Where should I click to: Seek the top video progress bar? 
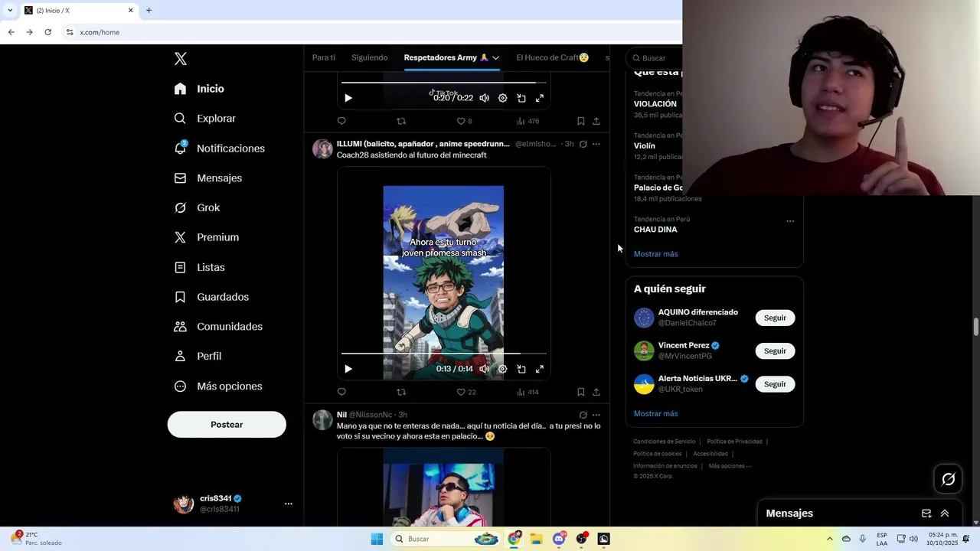[x=444, y=82]
